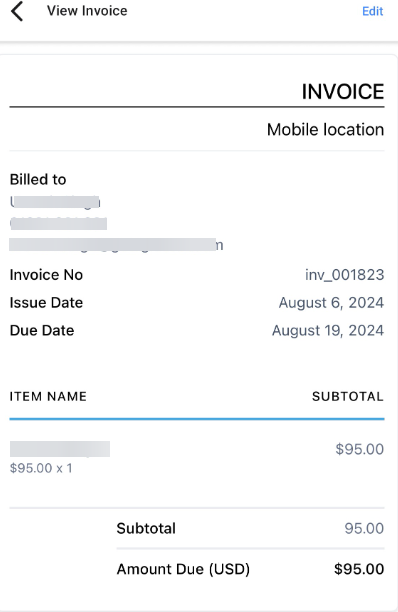This screenshot has width=398, height=612.
Task: Select the issue date August 6, 2024
Action: 331,303
